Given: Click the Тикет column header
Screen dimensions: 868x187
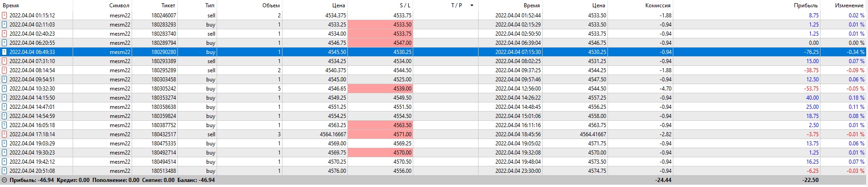Looking at the screenshot, I should [x=168, y=5].
